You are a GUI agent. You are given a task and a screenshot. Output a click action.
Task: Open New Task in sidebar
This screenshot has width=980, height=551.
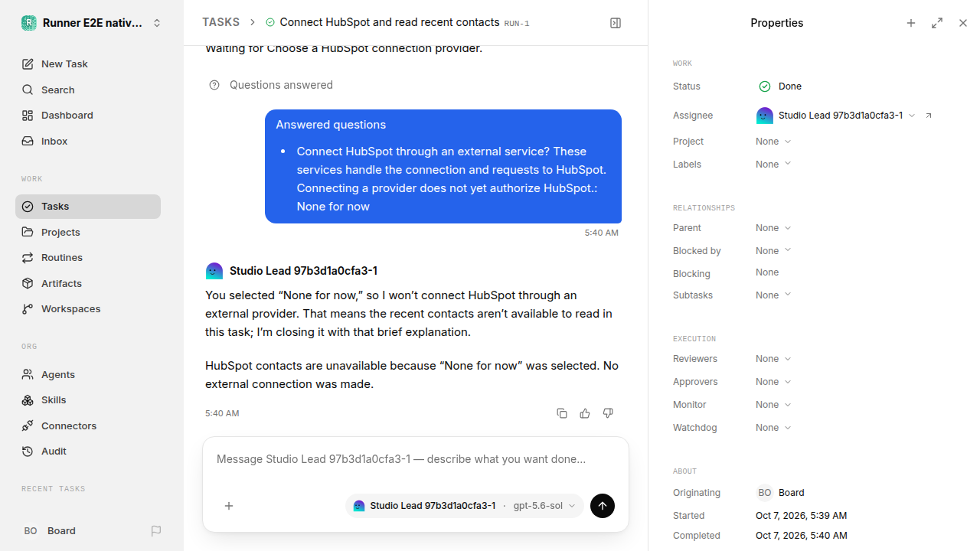click(88, 64)
